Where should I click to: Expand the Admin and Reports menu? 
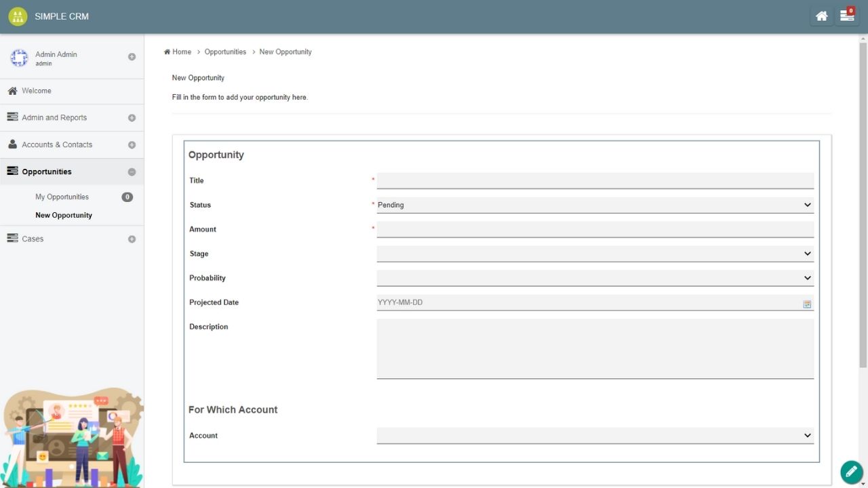(x=132, y=118)
